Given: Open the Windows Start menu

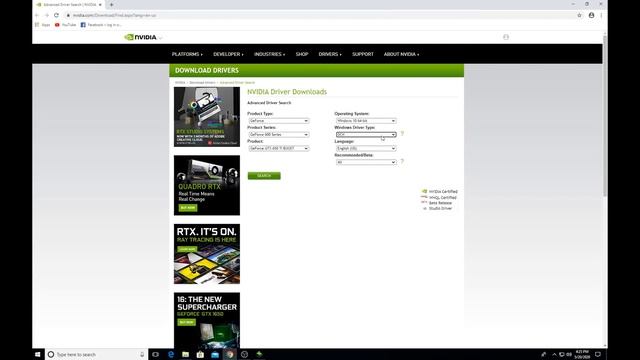Looking at the screenshot, I should pos(38,354).
